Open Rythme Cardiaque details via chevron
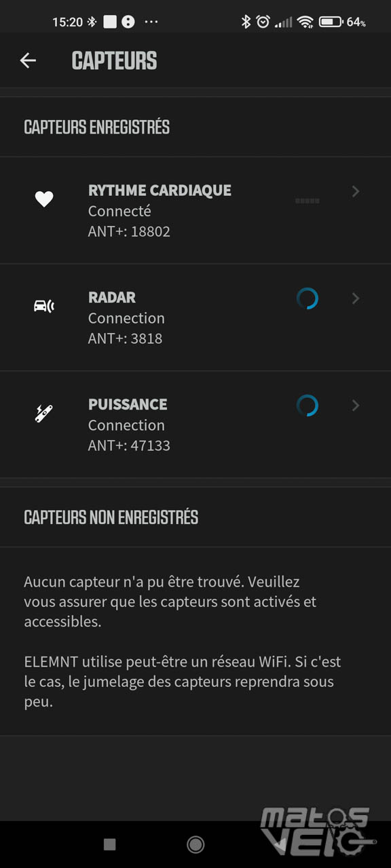Image resolution: width=391 pixels, height=868 pixels. (x=356, y=192)
